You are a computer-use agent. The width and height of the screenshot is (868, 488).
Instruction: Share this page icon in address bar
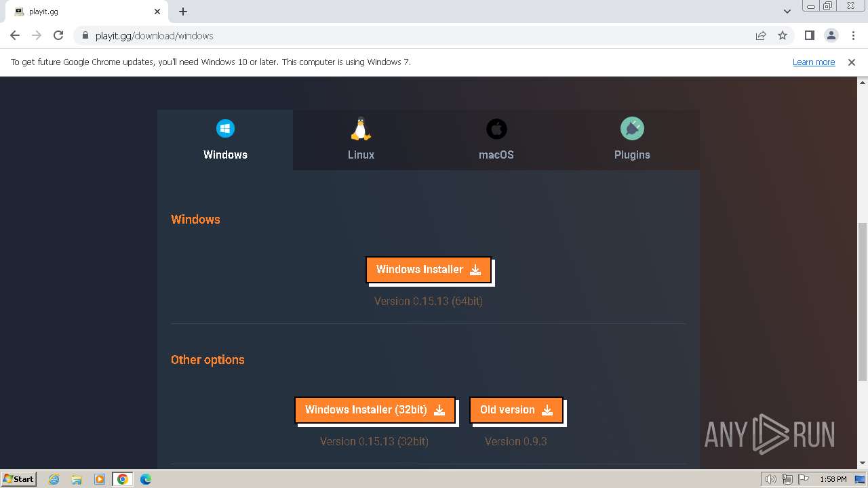(761, 35)
